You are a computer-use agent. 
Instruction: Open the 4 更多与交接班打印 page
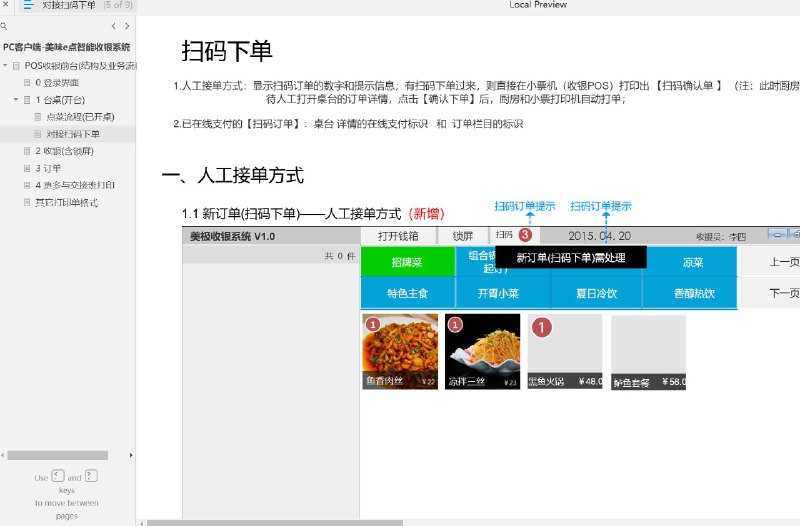[x=74, y=185]
